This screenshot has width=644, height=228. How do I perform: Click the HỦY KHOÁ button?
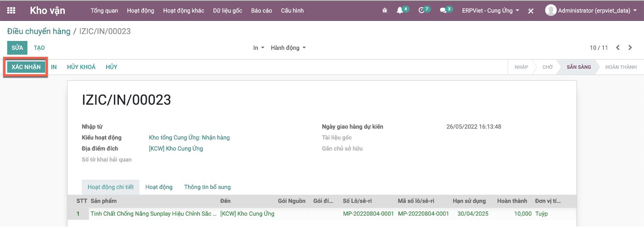pyautogui.click(x=81, y=67)
